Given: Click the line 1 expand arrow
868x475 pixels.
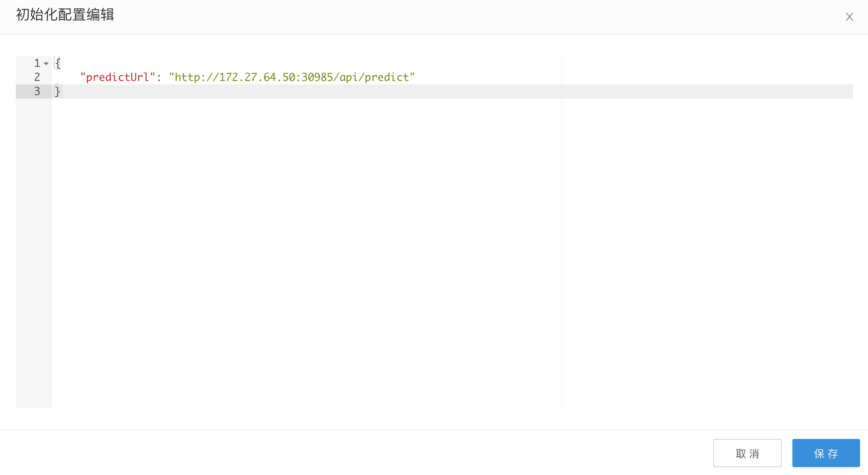Looking at the screenshot, I should click(x=47, y=63).
